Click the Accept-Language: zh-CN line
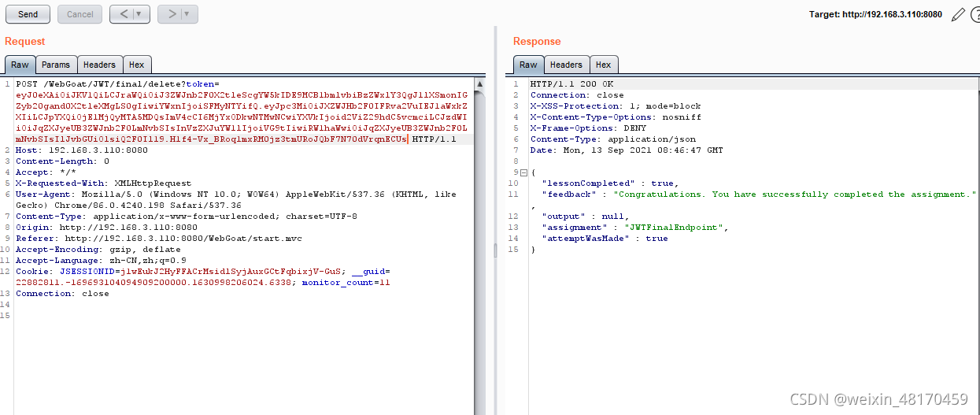The height and width of the screenshot is (415, 980). tap(101, 260)
